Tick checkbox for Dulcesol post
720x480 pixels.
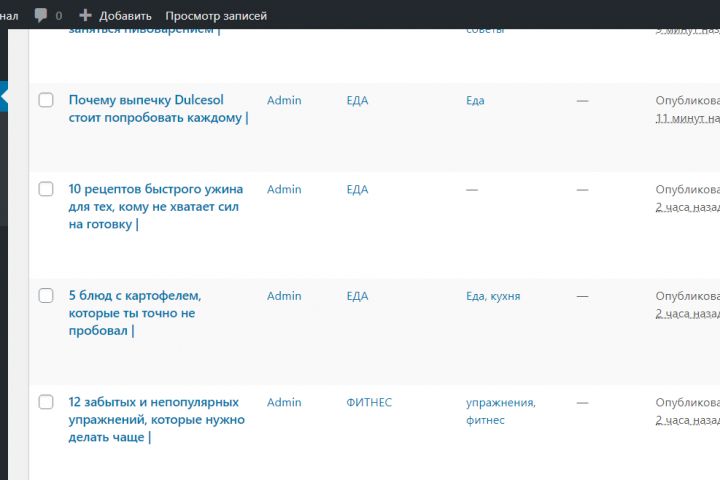pos(46,100)
